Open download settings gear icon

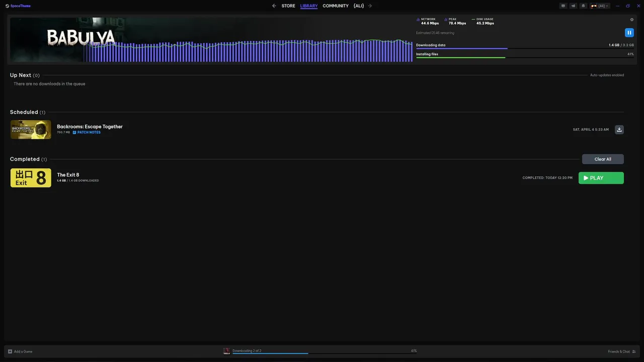point(632,20)
